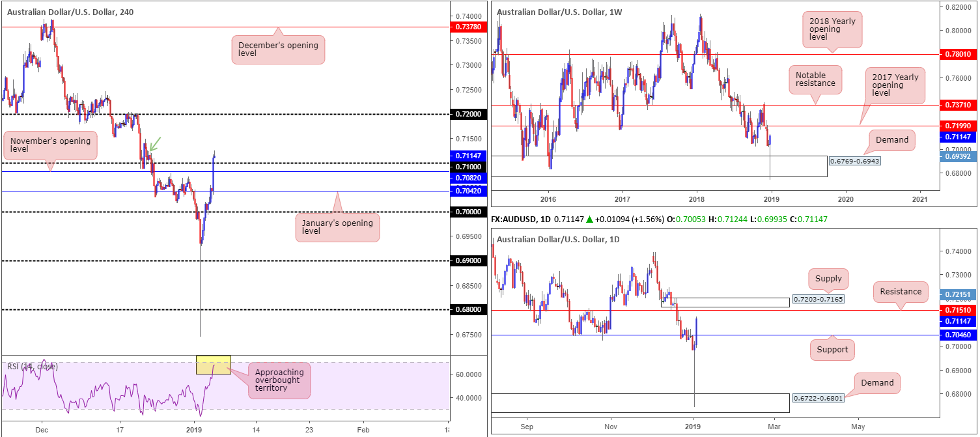Click the 0.6722-0.6801 demand range label

[x=818, y=398]
